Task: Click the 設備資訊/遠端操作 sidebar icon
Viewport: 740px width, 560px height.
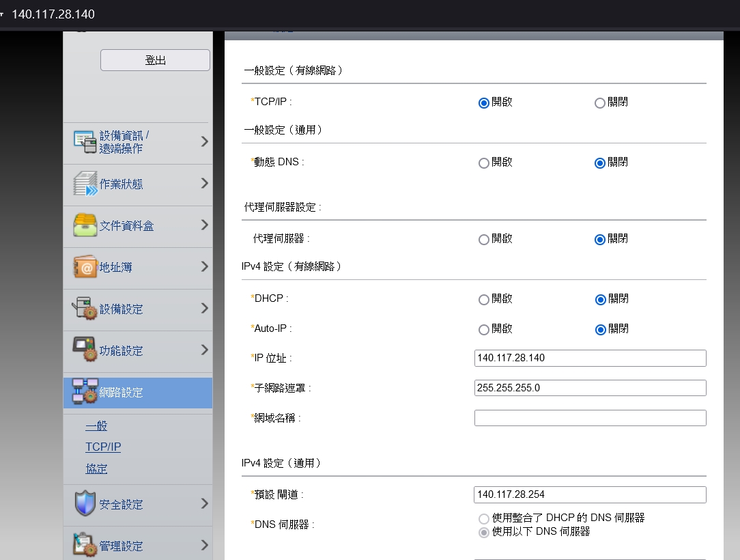Action: pos(85,141)
